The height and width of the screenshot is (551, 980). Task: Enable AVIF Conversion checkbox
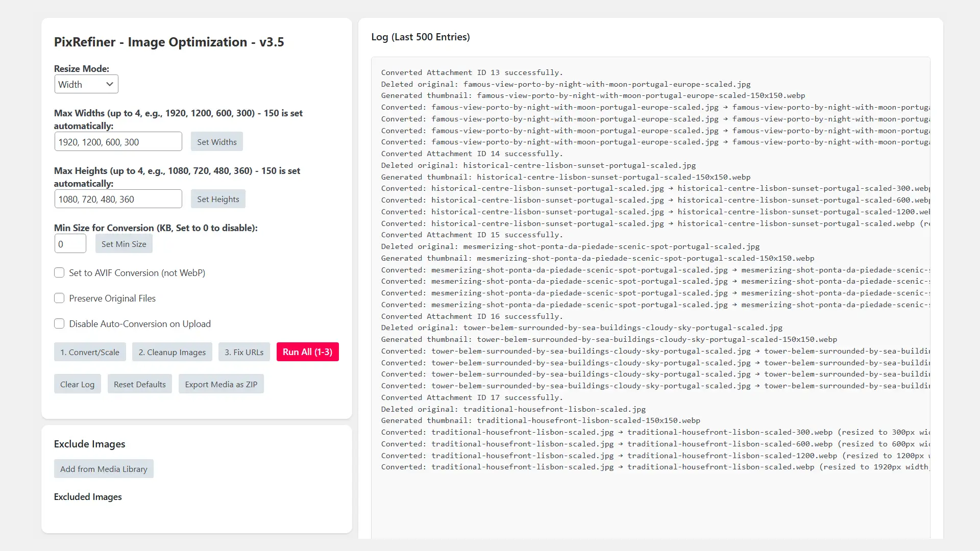click(x=59, y=273)
